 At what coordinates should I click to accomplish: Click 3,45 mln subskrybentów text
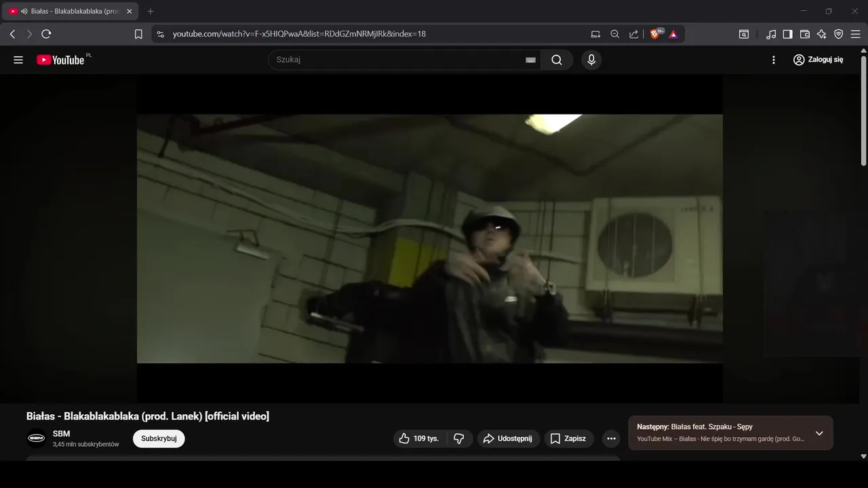click(x=85, y=445)
